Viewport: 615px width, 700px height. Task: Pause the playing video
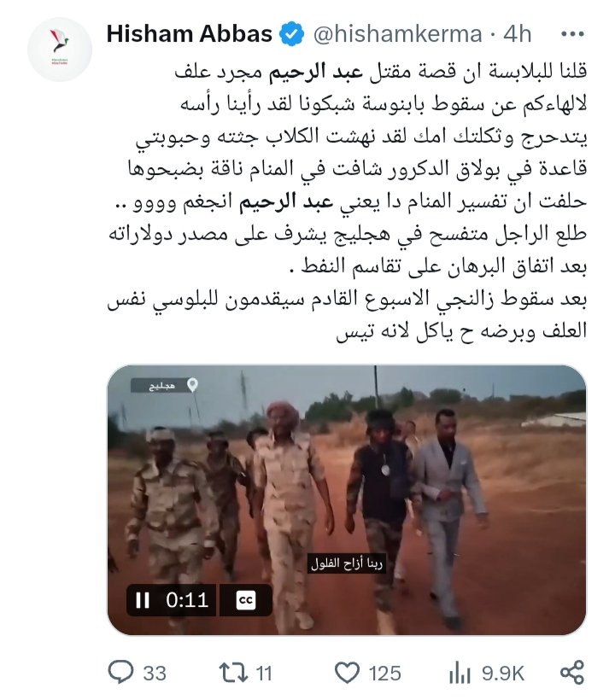click(x=143, y=600)
